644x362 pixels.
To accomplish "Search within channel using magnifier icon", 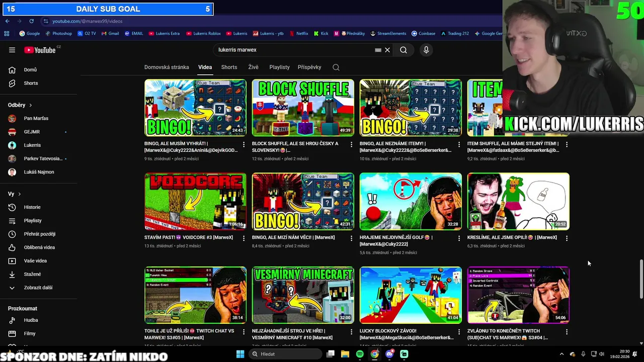I will coord(336,67).
